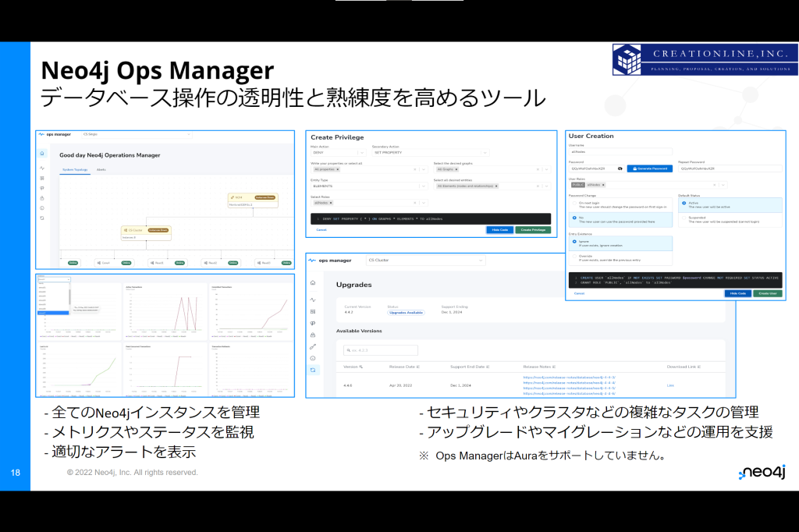Remove the All Graphs tag

pos(456,169)
